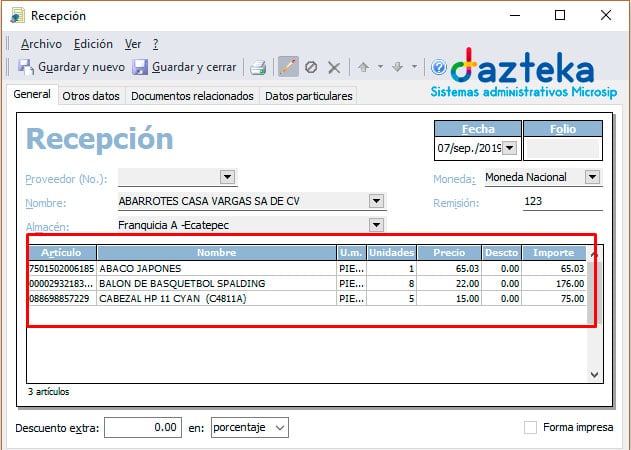Viewport: 631px width, 450px height.
Task: Click the X delete toolbar icon
Action: pos(334,67)
